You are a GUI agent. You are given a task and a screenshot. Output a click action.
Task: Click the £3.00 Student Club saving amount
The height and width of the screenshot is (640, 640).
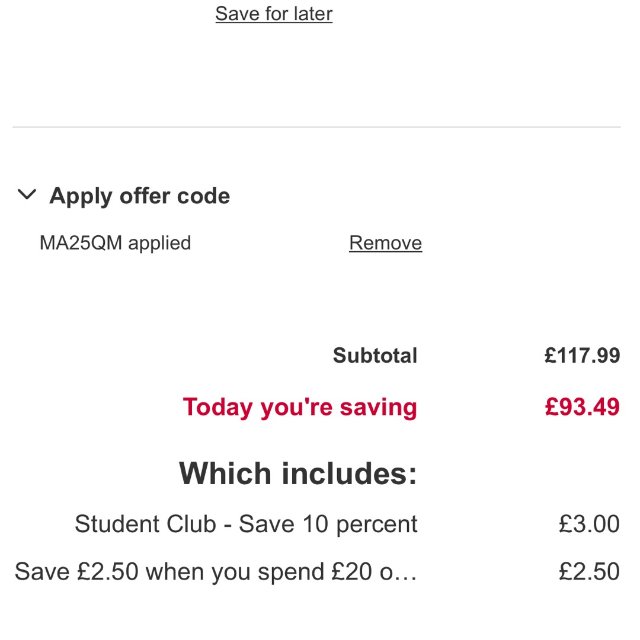click(589, 524)
